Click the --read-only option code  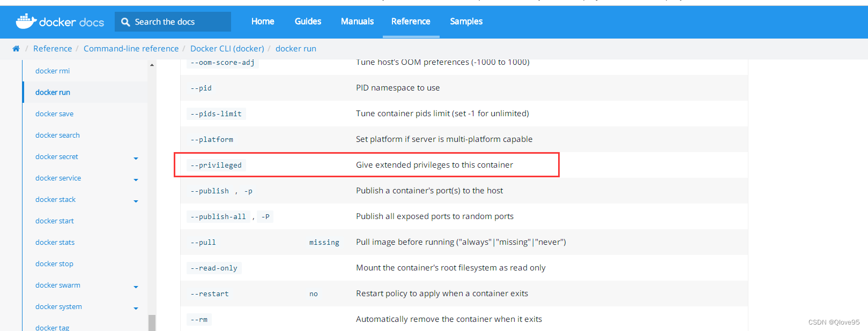[x=214, y=268]
